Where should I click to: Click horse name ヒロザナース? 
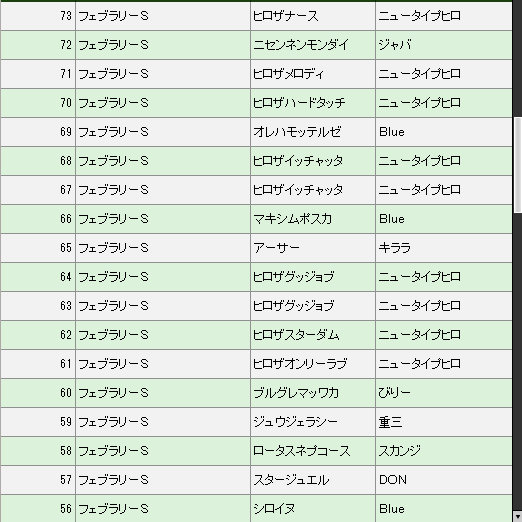[285, 16]
